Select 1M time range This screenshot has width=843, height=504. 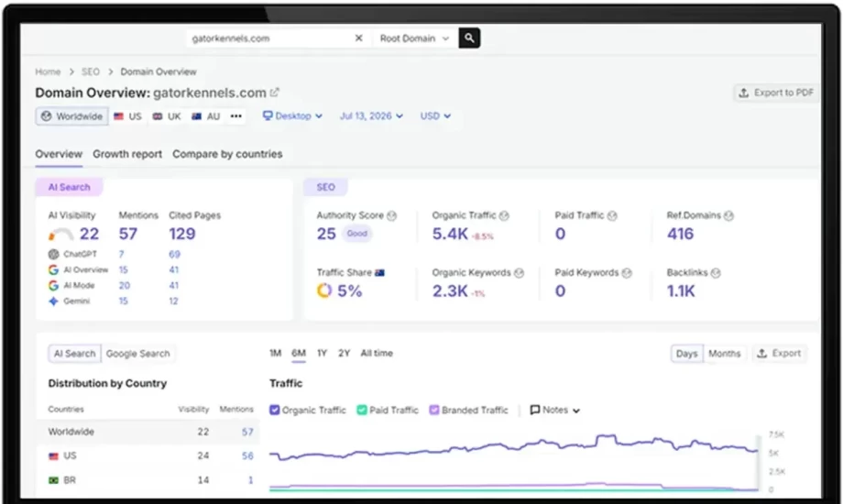click(x=275, y=354)
